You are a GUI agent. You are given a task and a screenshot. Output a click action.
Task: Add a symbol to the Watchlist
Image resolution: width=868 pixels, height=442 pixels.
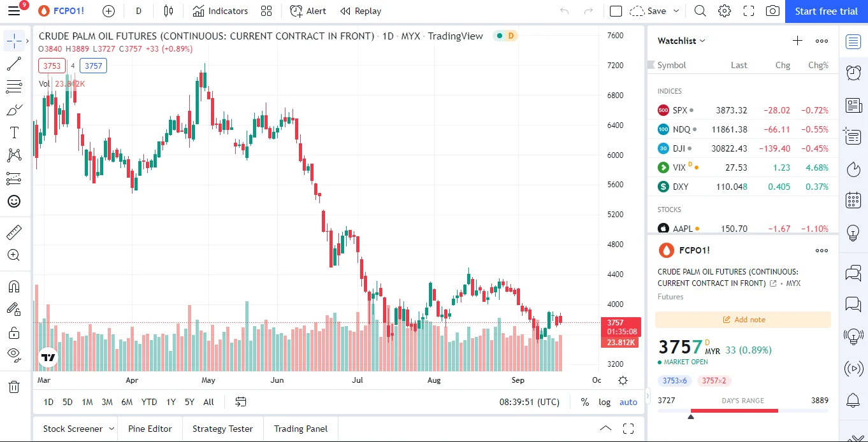(797, 41)
